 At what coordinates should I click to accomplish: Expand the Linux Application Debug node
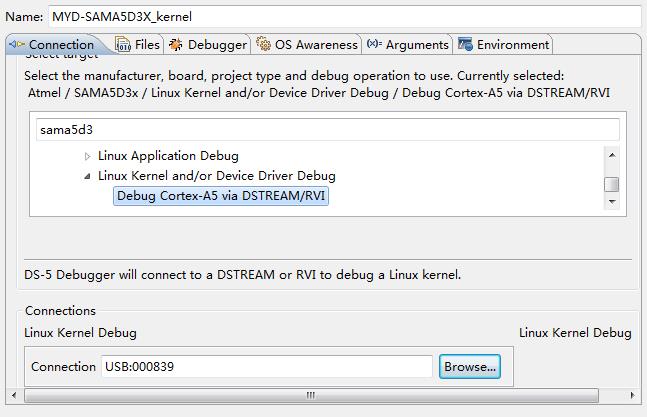(87, 156)
